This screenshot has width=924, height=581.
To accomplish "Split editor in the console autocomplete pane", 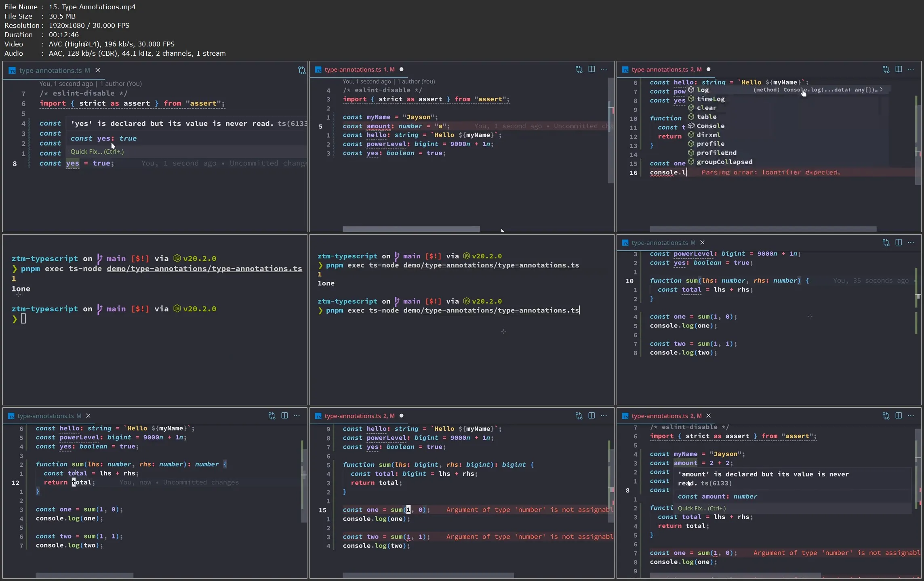I will (x=898, y=69).
